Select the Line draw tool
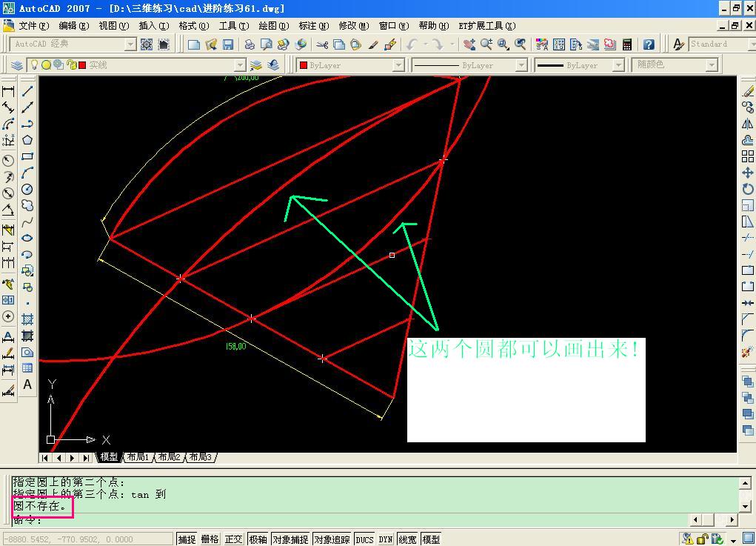The height and width of the screenshot is (546, 756). (x=27, y=91)
